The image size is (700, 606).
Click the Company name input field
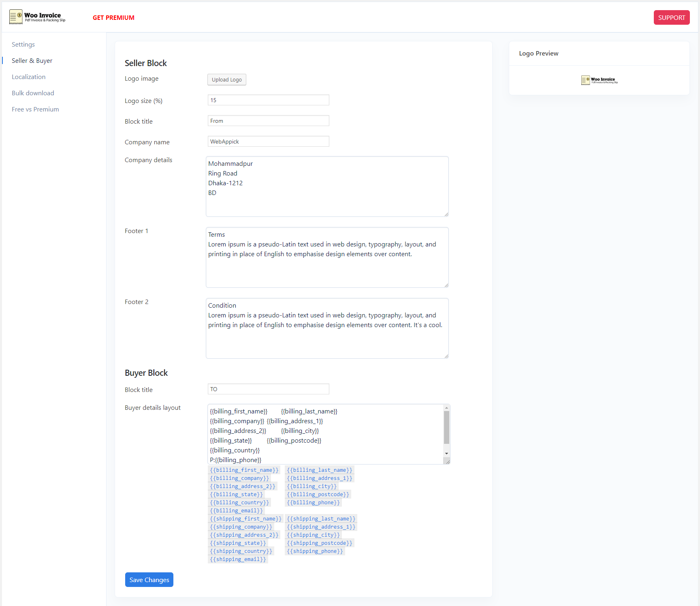coord(268,141)
